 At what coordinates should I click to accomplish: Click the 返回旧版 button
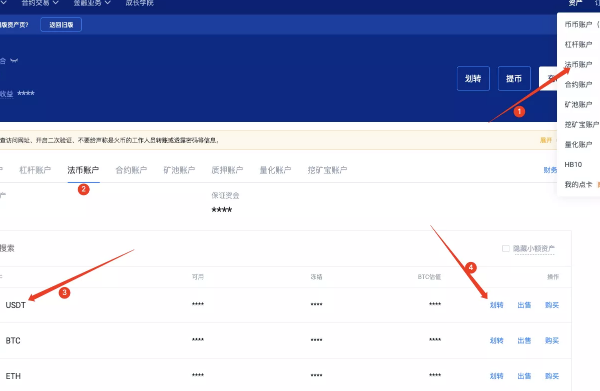click(x=61, y=25)
